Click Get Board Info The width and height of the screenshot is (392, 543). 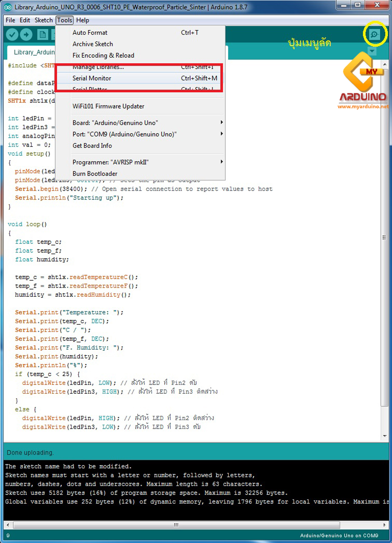[92, 146]
